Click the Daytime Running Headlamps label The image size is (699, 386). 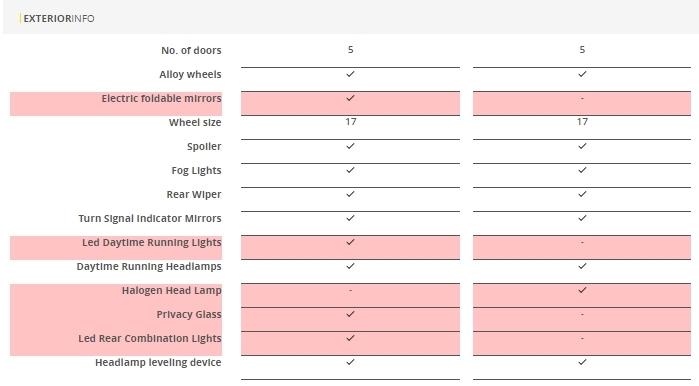click(x=149, y=267)
